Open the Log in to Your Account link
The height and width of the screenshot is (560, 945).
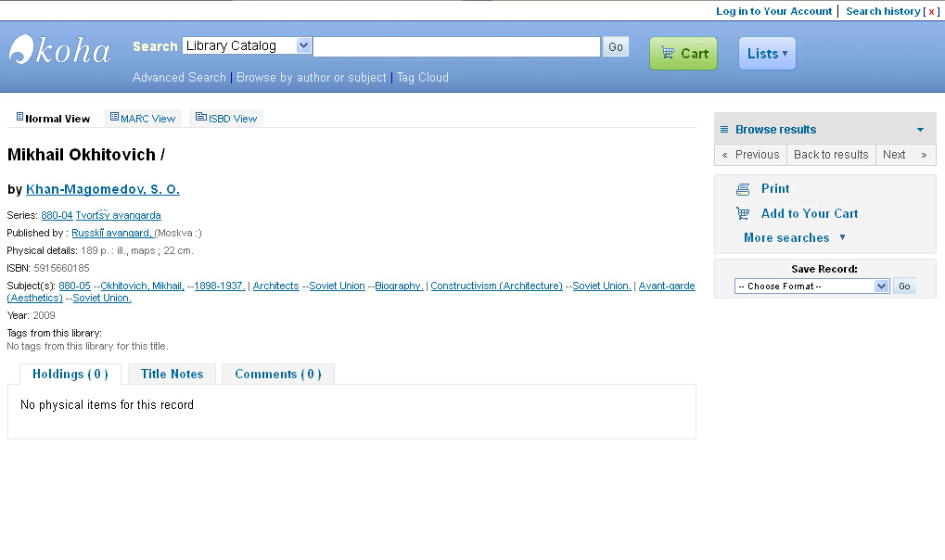coord(773,11)
